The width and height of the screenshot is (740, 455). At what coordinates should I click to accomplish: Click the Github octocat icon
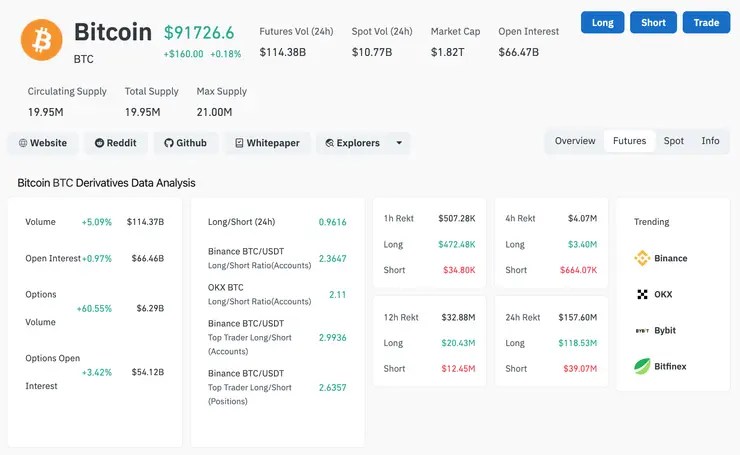click(169, 143)
